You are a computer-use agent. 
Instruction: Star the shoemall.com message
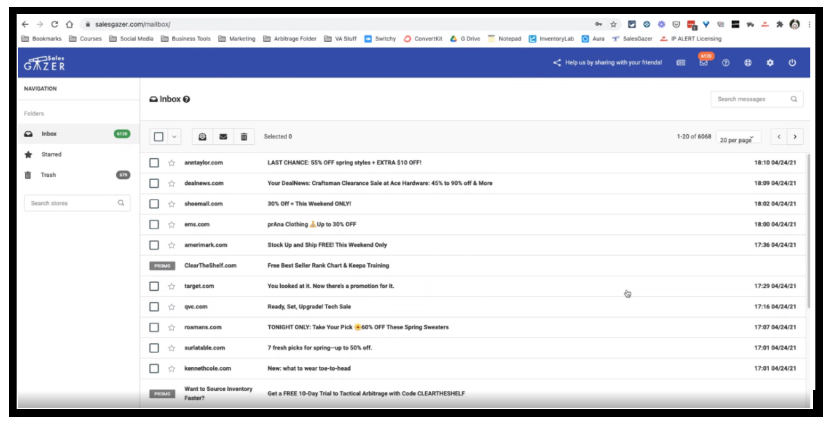[172, 204]
